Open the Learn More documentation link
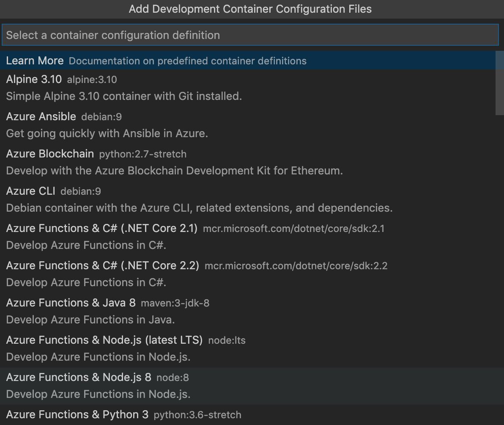Viewport: 504px width, 425px height. (x=35, y=61)
